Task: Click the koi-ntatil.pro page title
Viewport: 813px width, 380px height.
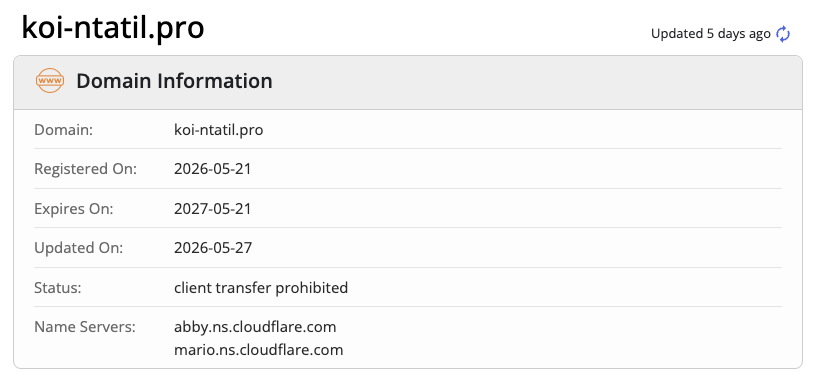Action: 113,28
